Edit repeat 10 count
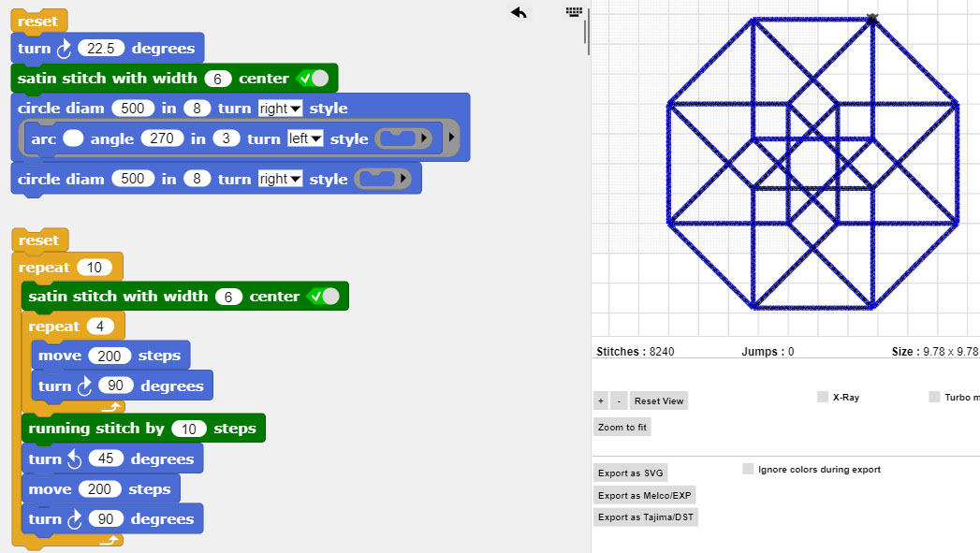This screenshot has width=980, height=553. click(95, 268)
